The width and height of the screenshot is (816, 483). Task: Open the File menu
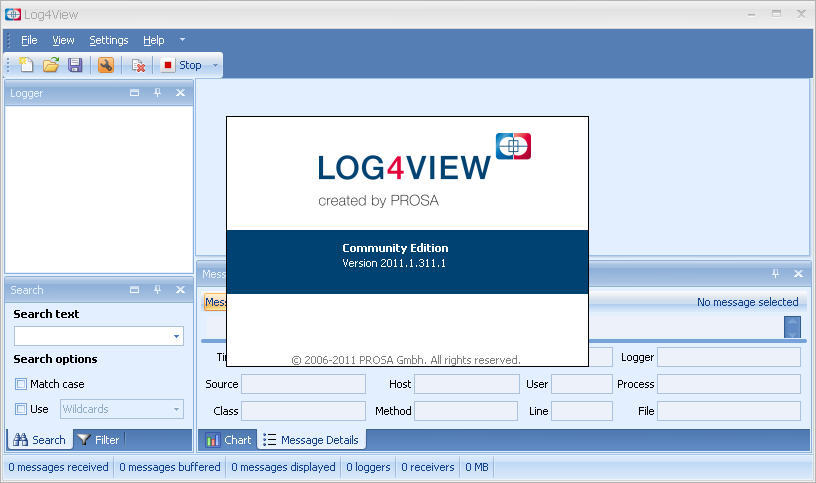(x=29, y=40)
